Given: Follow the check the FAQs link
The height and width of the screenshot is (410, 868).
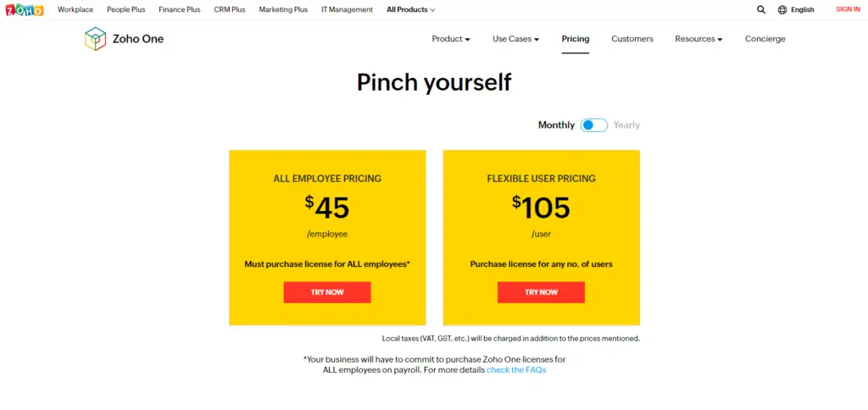Looking at the screenshot, I should pos(516,369).
